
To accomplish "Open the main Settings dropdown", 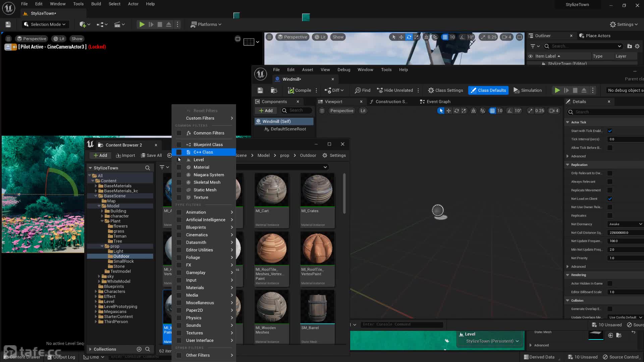I will [x=624, y=24].
